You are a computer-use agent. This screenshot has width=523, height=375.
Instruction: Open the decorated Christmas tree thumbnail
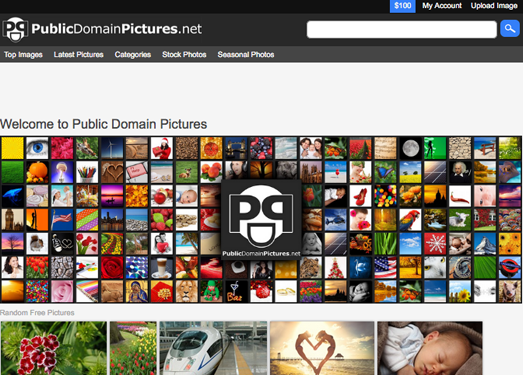pyautogui.click(x=336, y=268)
